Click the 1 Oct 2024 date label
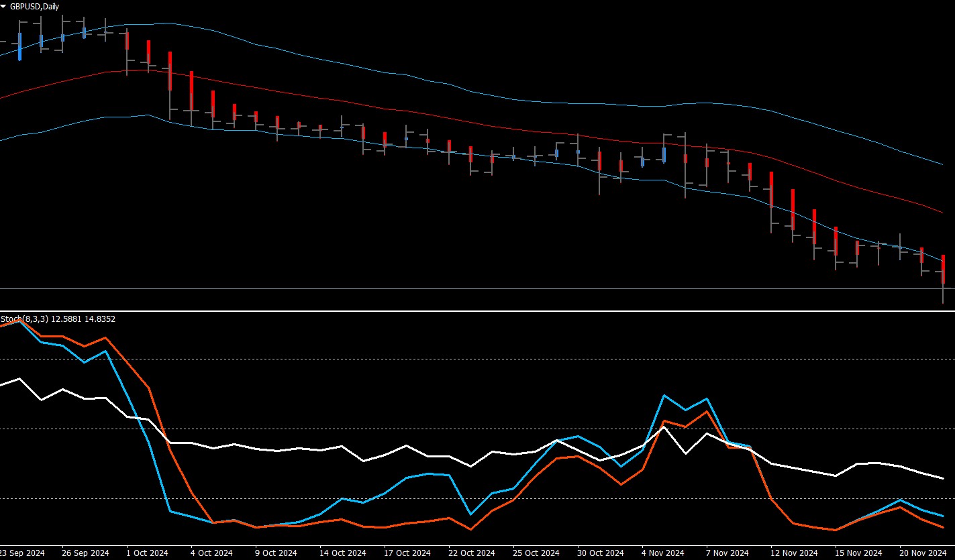Screen dimensions: 955x560 pos(148,553)
